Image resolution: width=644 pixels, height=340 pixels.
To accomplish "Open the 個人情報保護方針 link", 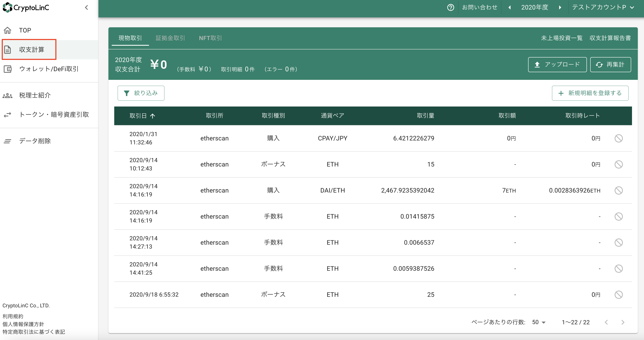I will (23, 324).
